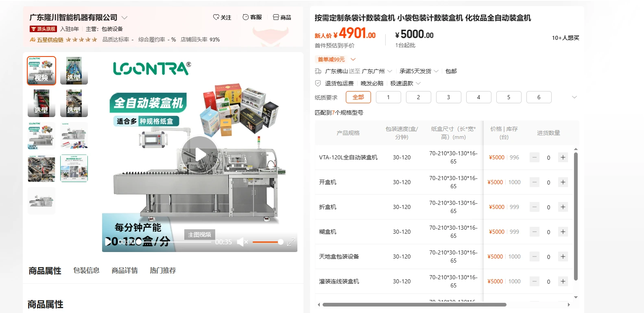Click the spec table vertical scrollbar

point(576,217)
